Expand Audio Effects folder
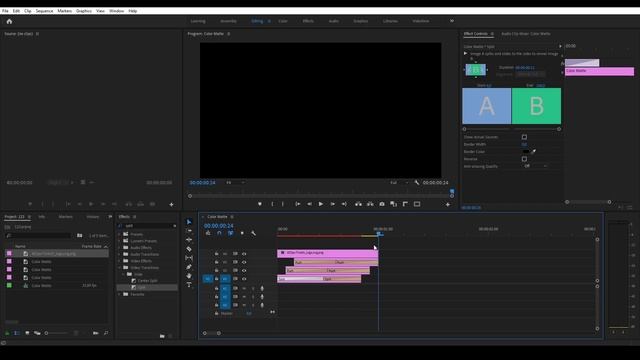640x360 pixels. point(120,247)
